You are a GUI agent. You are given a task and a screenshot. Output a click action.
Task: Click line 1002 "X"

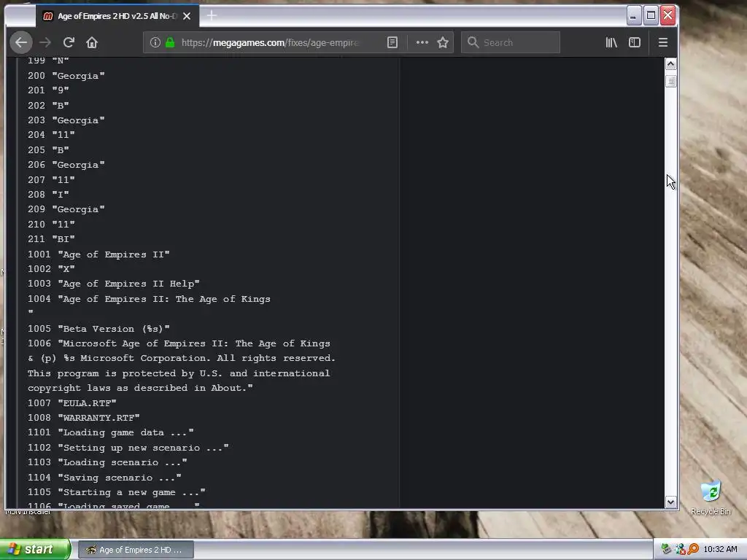click(x=51, y=269)
